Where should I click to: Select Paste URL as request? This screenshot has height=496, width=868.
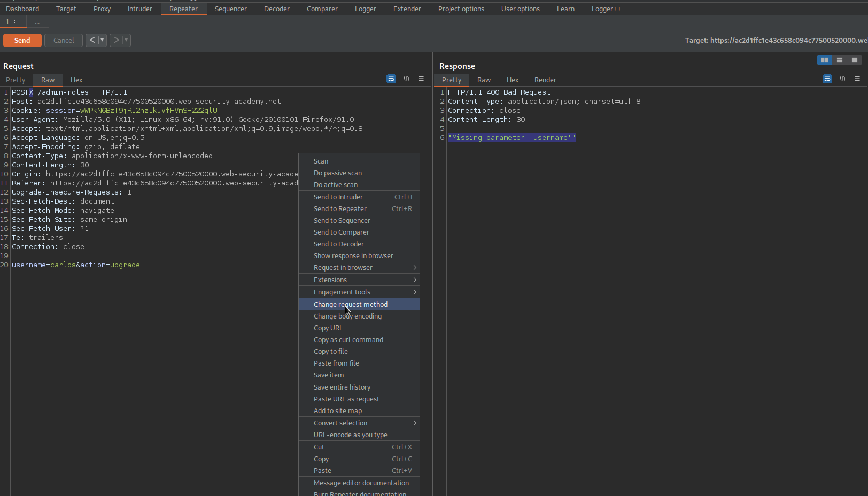pos(359,399)
